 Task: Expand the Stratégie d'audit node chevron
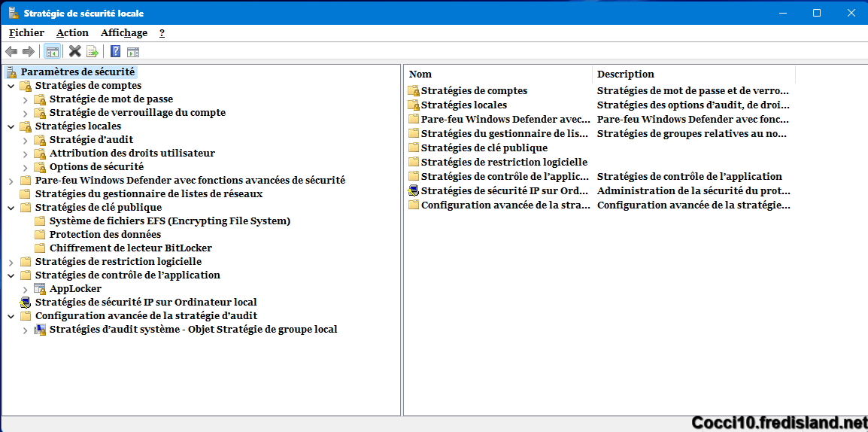(x=26, y=140)
